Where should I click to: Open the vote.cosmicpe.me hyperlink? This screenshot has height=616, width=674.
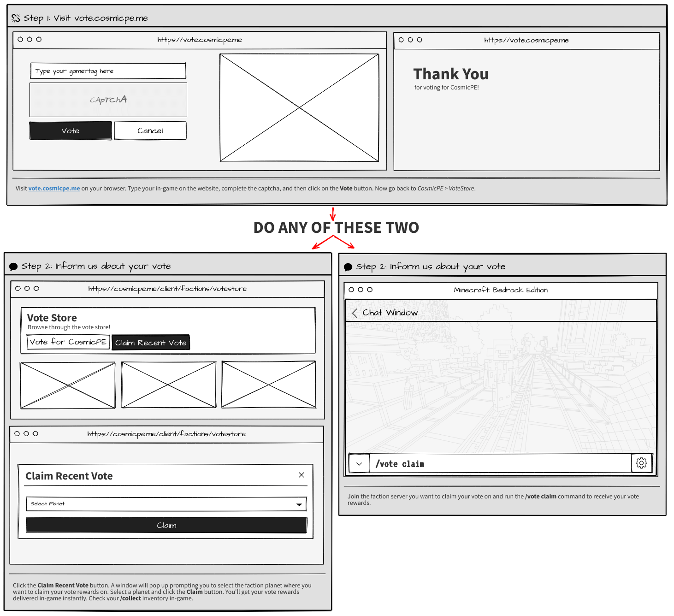[54, 188]
